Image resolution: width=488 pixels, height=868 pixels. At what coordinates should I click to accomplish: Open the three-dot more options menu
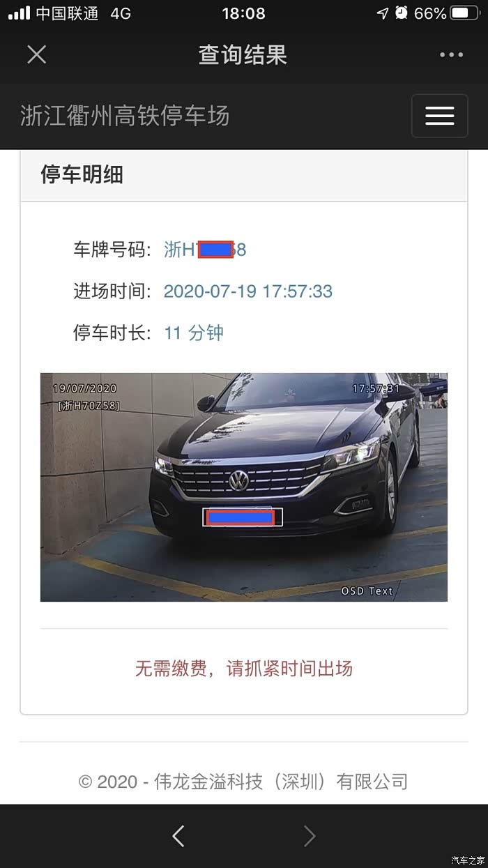pyautogui.click(x=451, y=55)
